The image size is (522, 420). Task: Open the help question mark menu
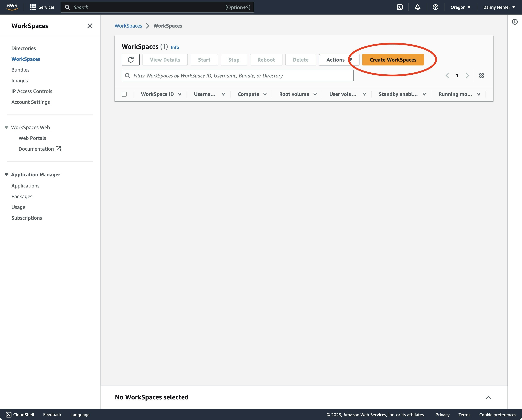(435, 7)
